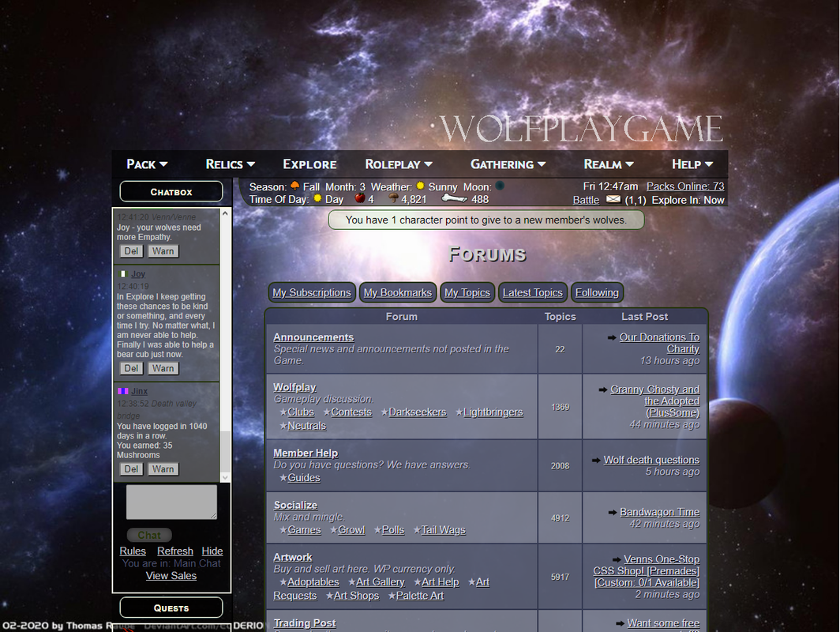
Task: Open the Packs Online: 73 link
Action: click(685, 186)
